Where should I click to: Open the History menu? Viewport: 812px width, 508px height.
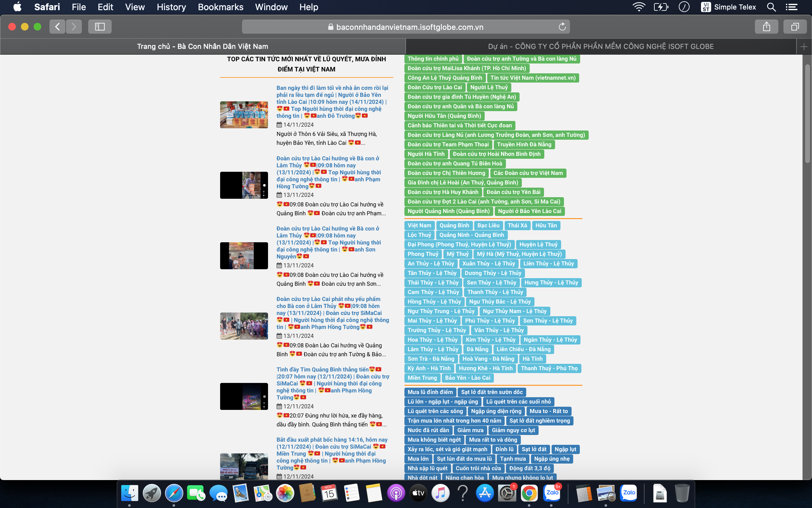coord(171,7)
